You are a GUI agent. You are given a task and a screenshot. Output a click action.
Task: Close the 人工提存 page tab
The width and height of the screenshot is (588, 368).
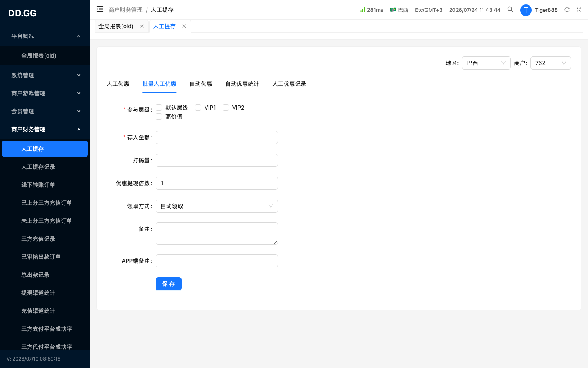(184, 26)
